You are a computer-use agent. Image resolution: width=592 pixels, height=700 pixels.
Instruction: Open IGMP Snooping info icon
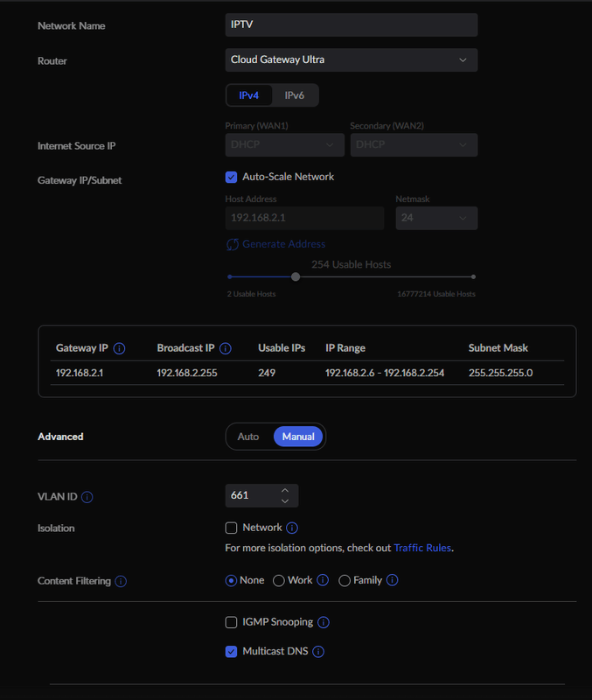pos(324,623)
